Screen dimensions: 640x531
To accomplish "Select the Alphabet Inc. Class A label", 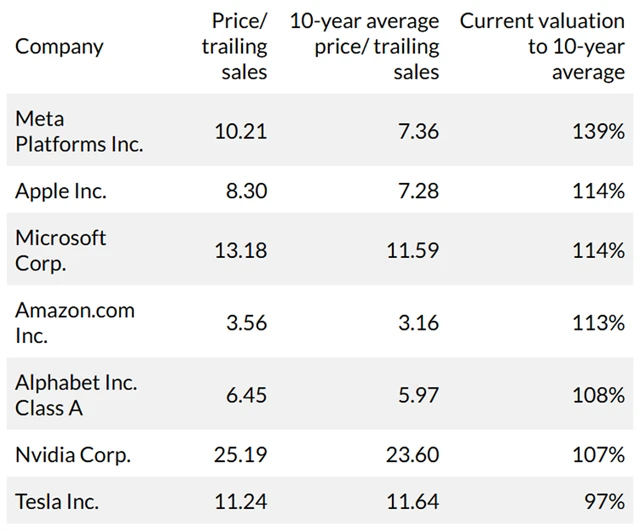I will click(x=76, y=395).
